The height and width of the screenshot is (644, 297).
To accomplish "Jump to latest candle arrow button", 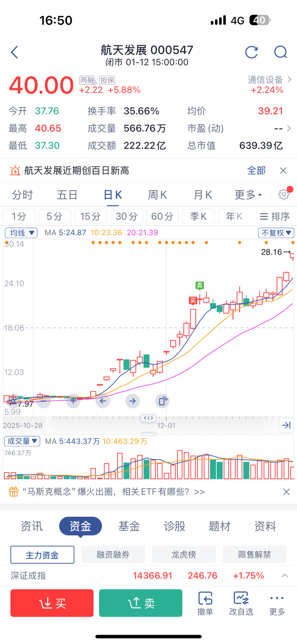I will 286,425.
